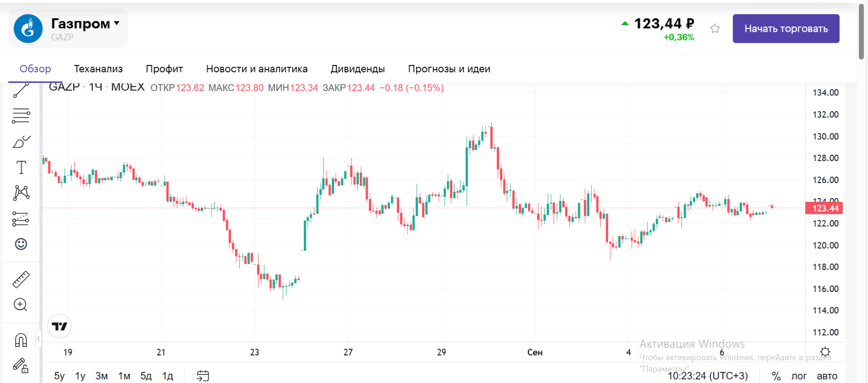Open the Дивиденды tab
The image size is (868, 383).
[357, 69]
